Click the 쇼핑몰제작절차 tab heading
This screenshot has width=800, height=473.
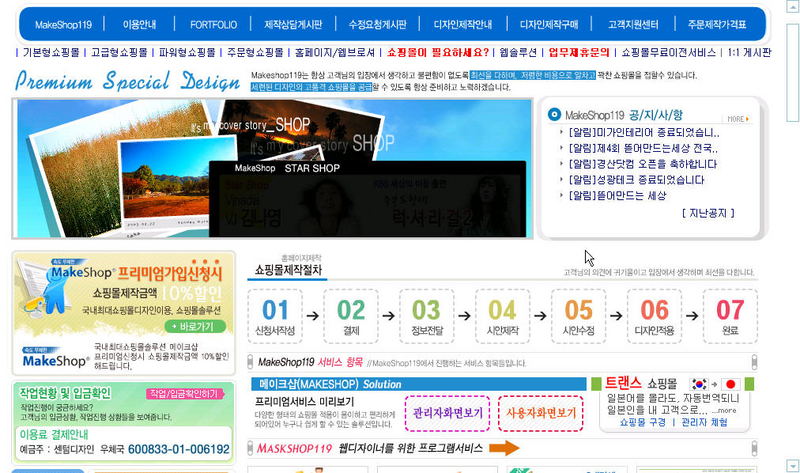pos(288,270)
